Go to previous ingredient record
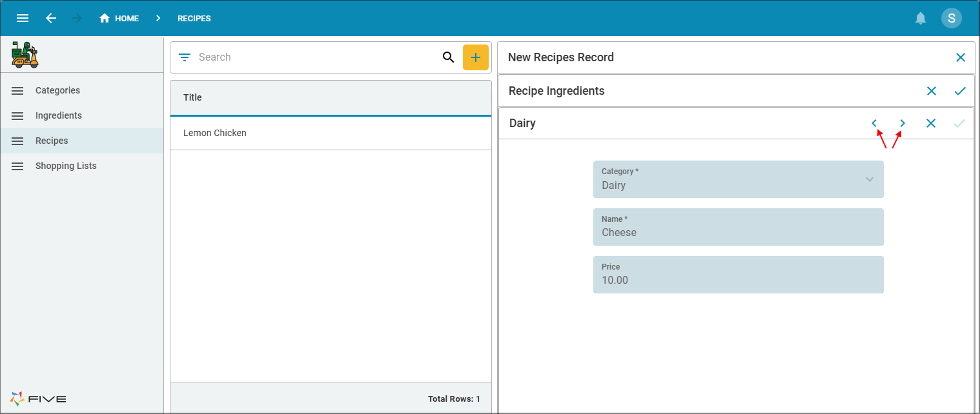Viewport: 980px width, 414px height. click(874, 123)
